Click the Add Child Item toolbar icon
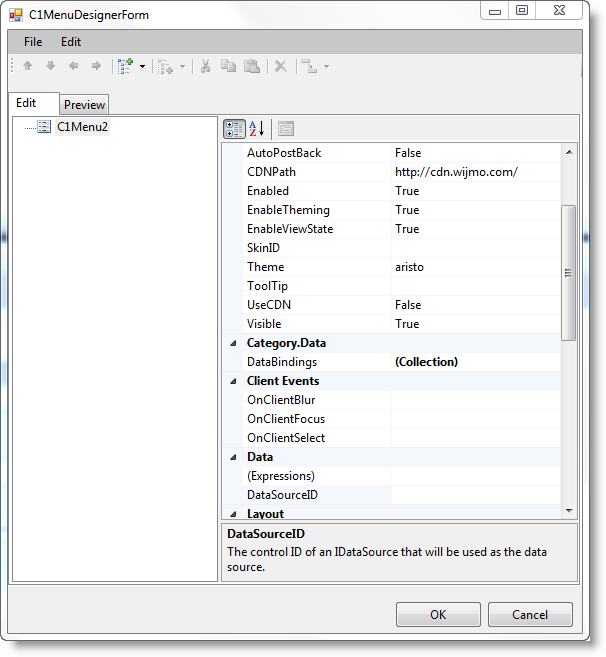 pos(125,66)
